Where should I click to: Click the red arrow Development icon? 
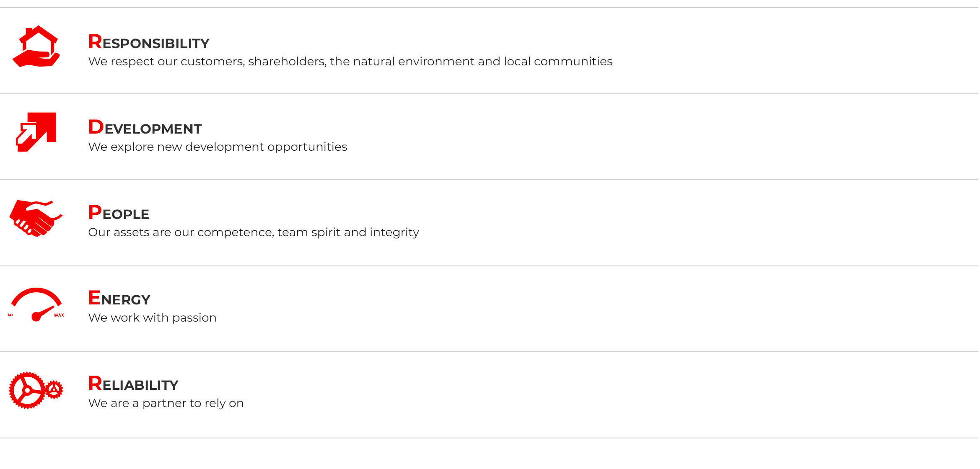pyautogui.click(x=36, y=132)
